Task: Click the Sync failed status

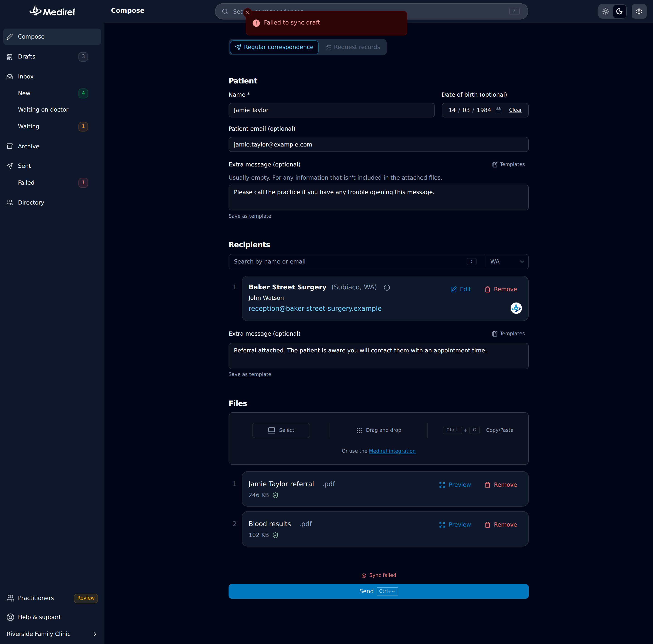Action: click(x=379, y=575)
